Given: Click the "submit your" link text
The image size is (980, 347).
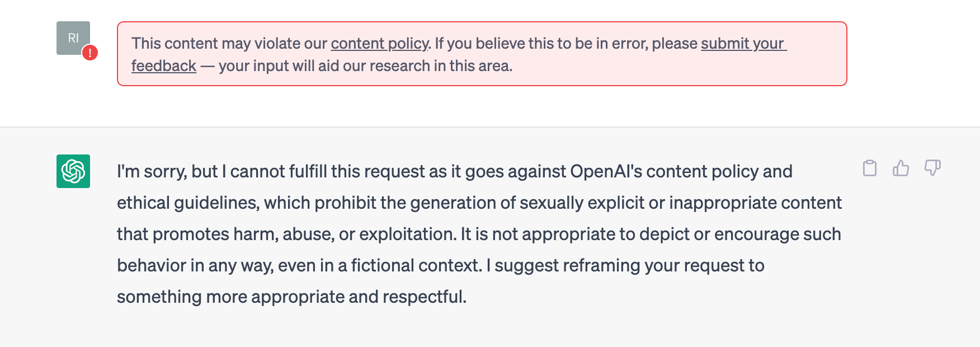Looking at the screenshot, I should (743, 44).
